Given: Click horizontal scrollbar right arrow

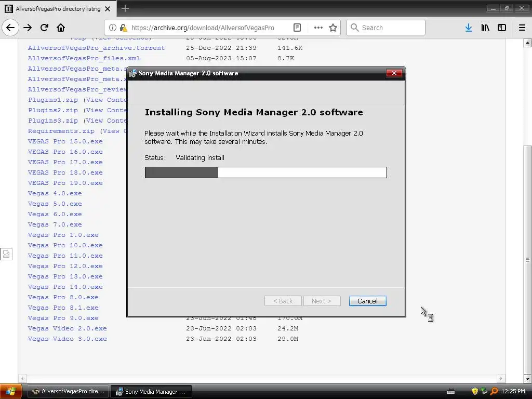Looking at the screenshot, I should [x=501, y=378].
